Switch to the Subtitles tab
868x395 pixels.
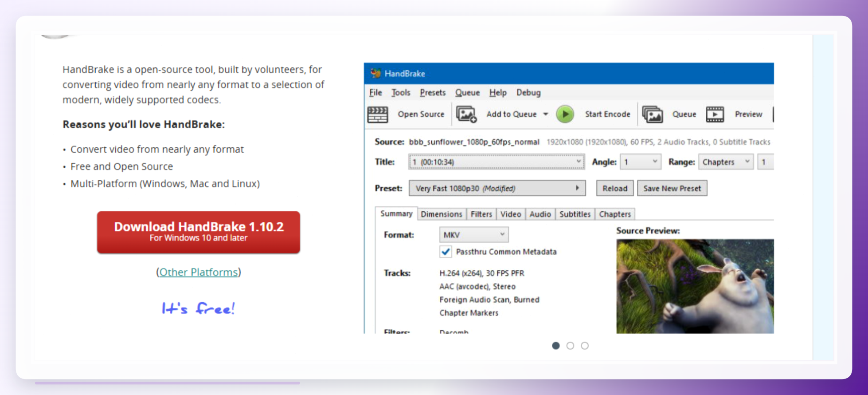[x=575, y=214]
